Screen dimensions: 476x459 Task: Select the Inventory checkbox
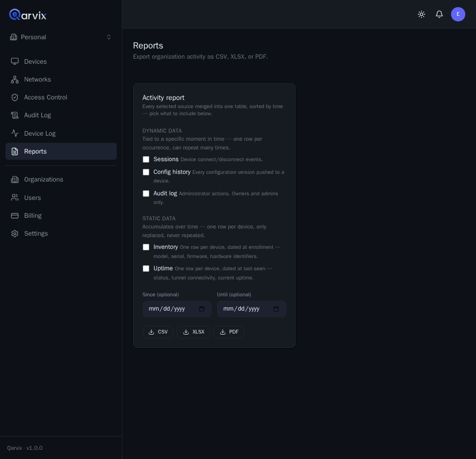(x=146, y=247)
